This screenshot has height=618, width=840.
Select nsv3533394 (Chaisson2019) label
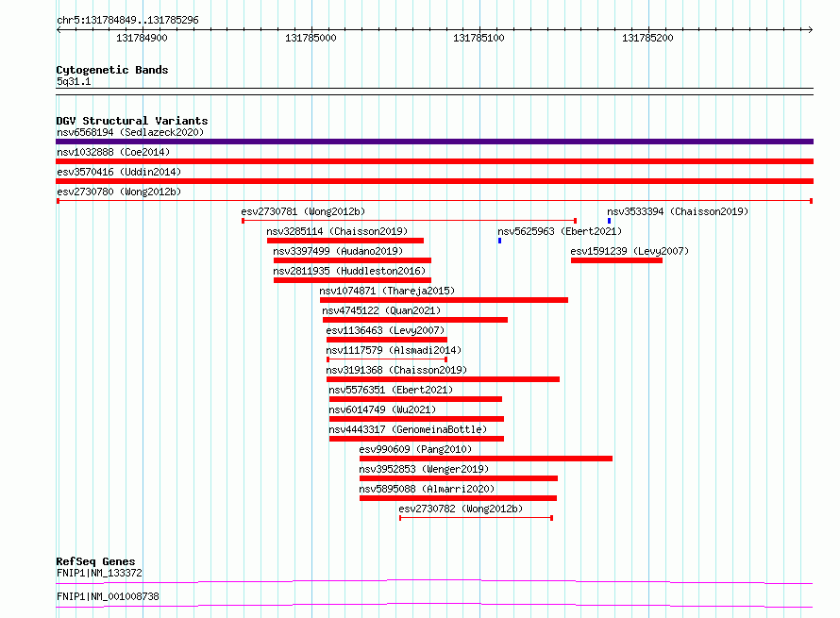[678, 211]
